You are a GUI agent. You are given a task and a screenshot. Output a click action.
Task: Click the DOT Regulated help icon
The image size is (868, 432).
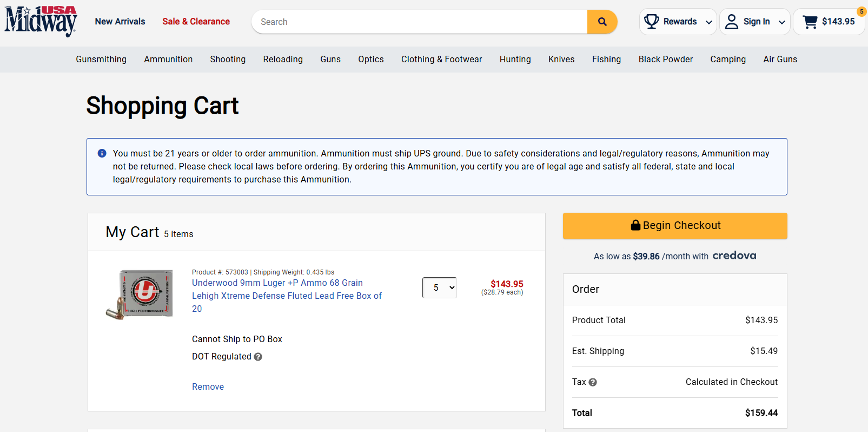click(258, 357)
